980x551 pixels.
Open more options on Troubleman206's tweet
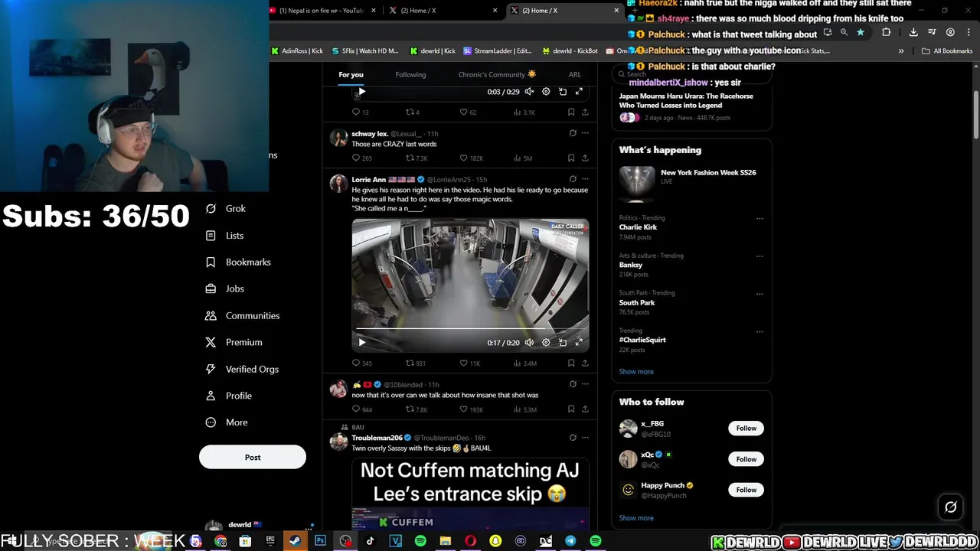pyautogui.click(x=585, y=438)
